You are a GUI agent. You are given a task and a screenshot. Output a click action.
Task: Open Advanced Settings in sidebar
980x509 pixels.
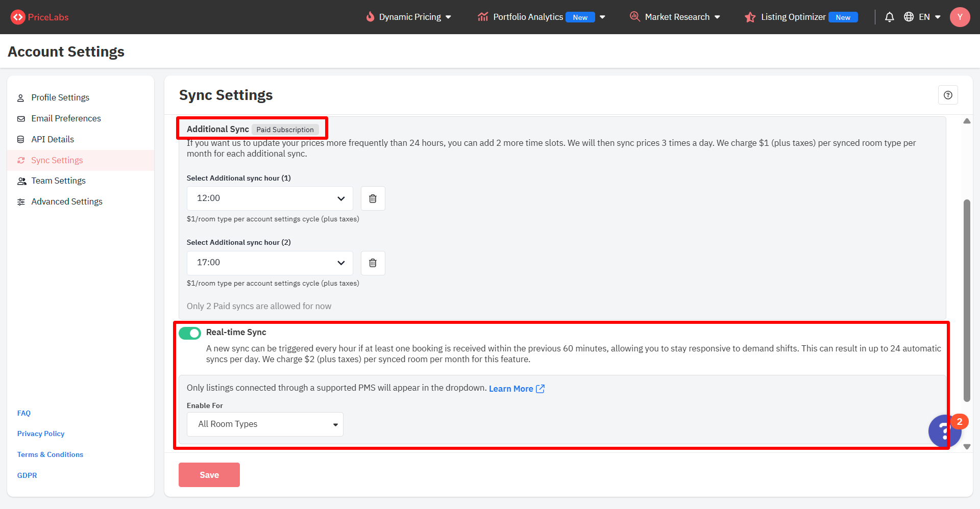[66, 201]
